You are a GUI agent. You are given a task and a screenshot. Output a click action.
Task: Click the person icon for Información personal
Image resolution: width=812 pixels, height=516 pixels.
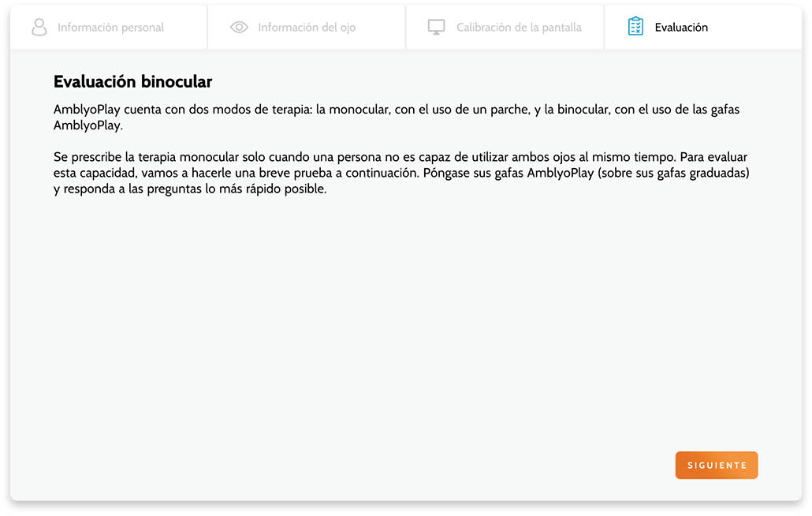point(39,27)
